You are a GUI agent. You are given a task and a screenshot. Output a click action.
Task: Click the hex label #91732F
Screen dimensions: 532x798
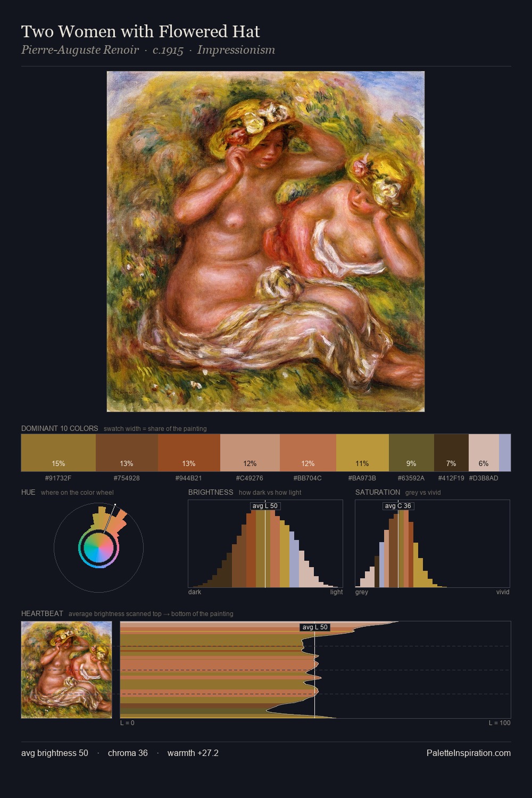[58, 478]
